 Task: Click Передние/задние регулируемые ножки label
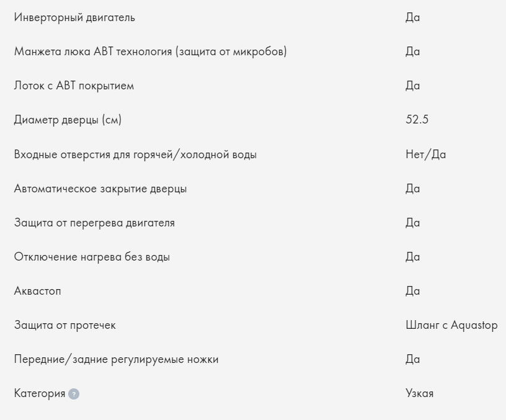point(116,359)
